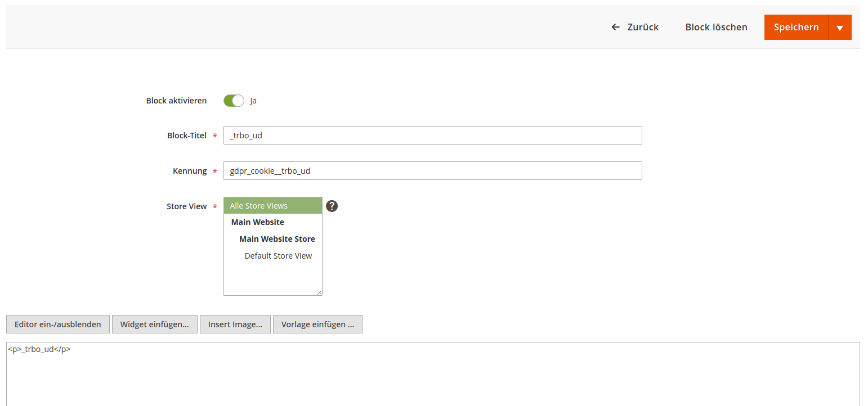
Task: Focus the Block-Titel input field
Action: point(432,136)
